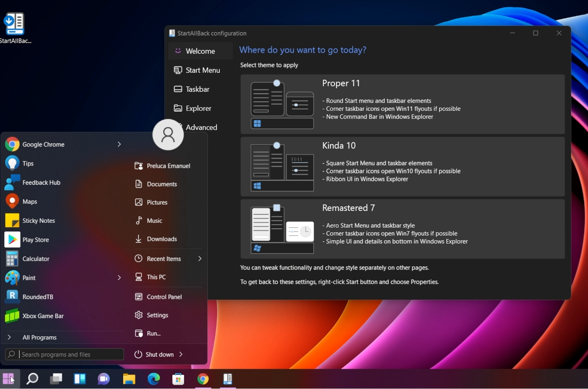
Task: Open Control Panel
Action: tap(164, 296)
